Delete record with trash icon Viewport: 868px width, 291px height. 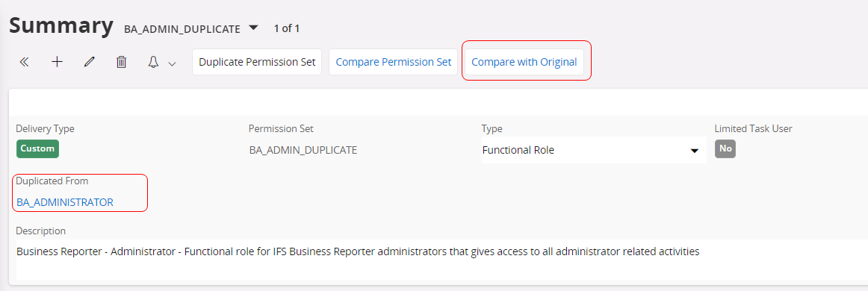coord(121,62)
